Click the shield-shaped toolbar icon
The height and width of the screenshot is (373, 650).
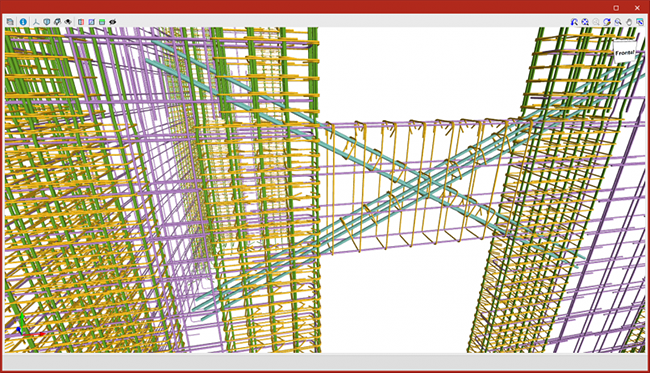[47, 22]
